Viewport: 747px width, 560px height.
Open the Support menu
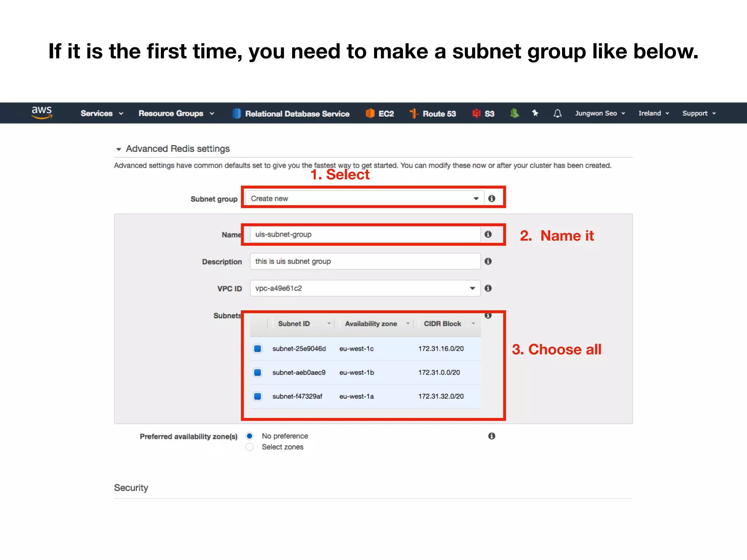pyautogui.click(x=699, y=113)
